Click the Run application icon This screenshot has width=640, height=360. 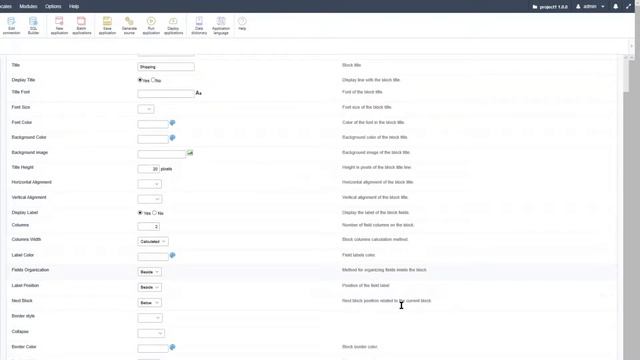tap(151, 25)
